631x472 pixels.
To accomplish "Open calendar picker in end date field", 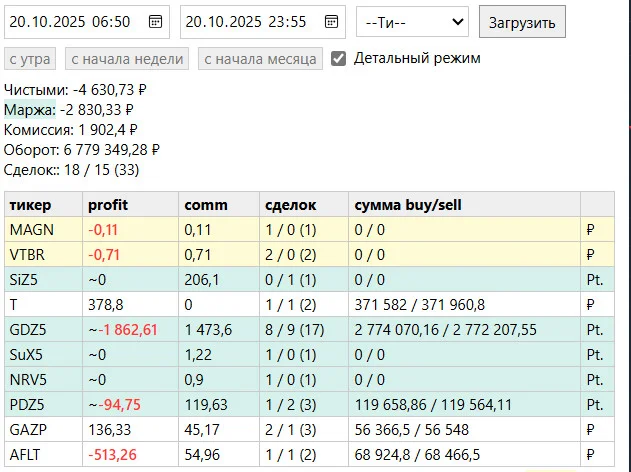I will (x=331, y=21).
